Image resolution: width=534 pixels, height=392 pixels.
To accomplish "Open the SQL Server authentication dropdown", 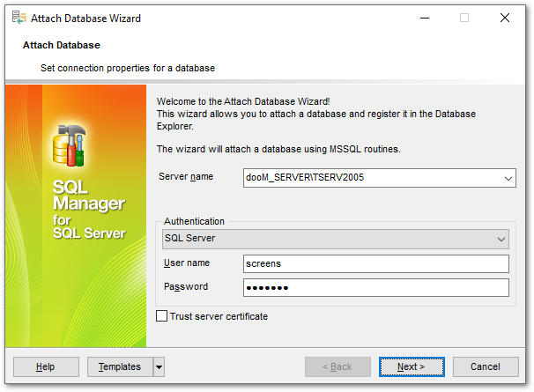I will [501, 239].
